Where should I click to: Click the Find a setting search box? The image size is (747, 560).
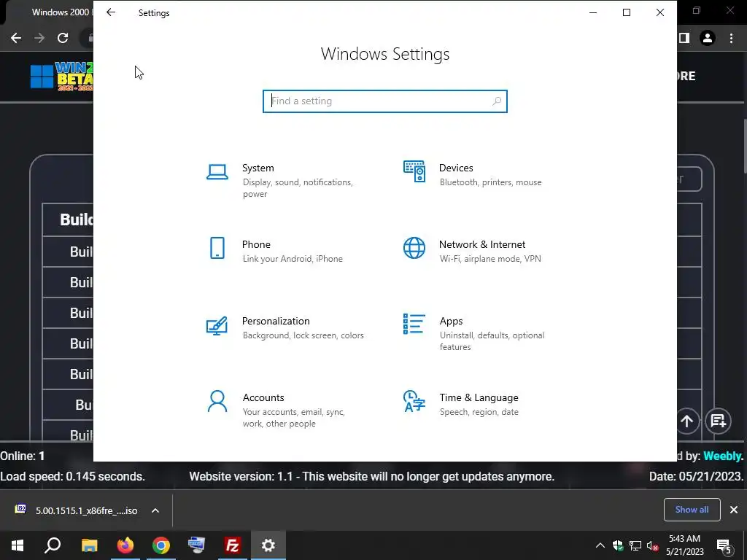pos(385,101)
